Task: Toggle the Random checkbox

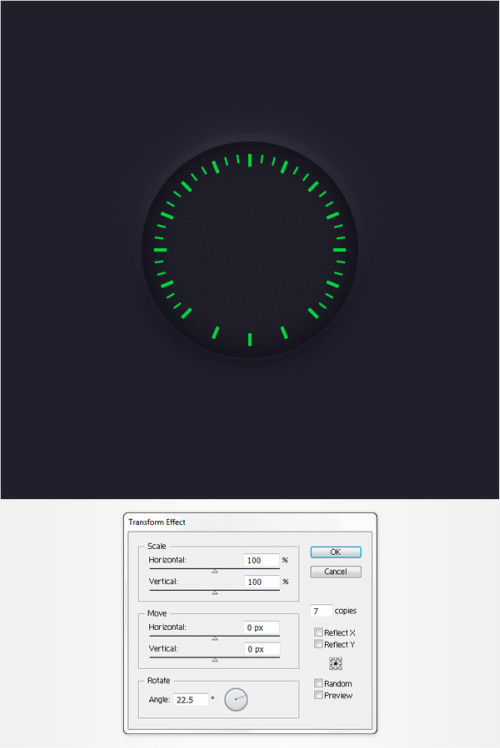Action: point(318,683)
